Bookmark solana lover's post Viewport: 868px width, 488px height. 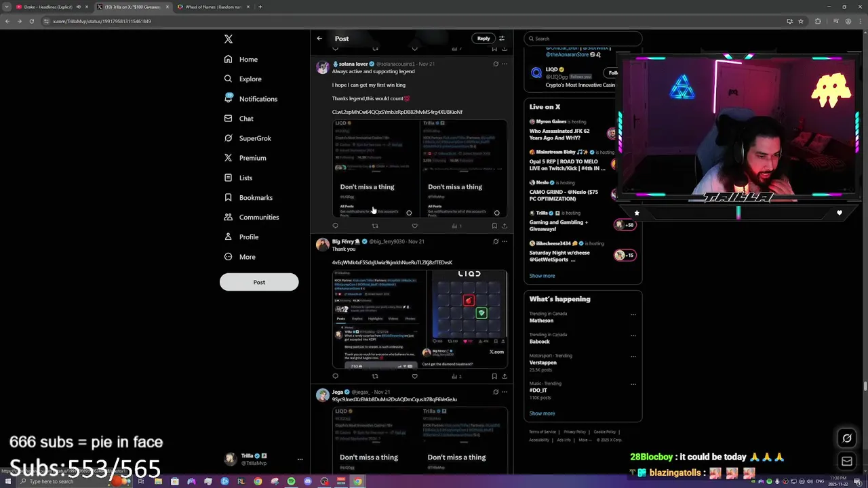pyautogui.click(x=494, y=226)
